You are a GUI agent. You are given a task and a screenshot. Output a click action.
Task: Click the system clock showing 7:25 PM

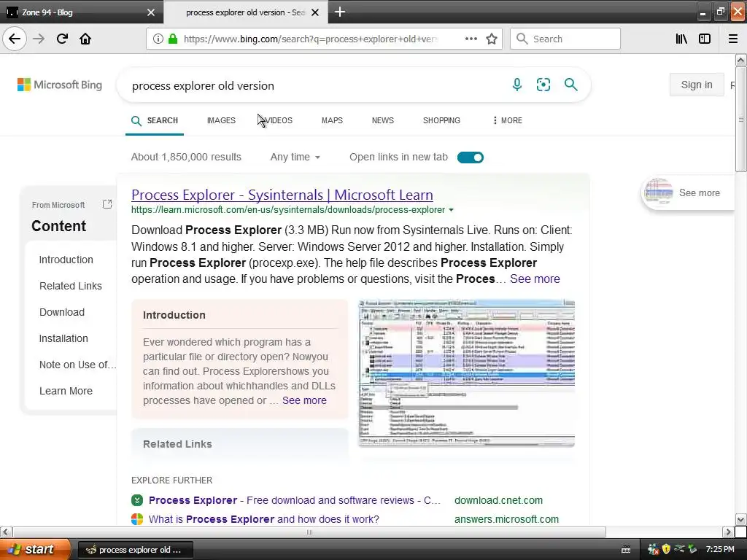720,549
